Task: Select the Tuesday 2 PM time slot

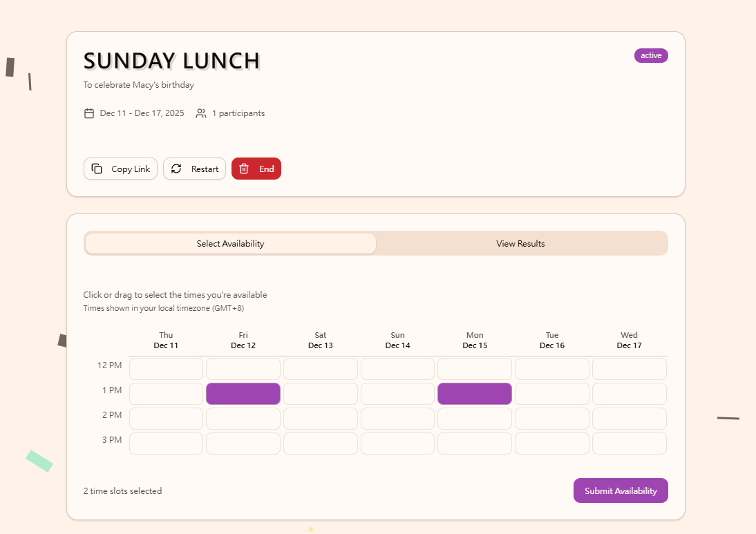Action: 551,418
